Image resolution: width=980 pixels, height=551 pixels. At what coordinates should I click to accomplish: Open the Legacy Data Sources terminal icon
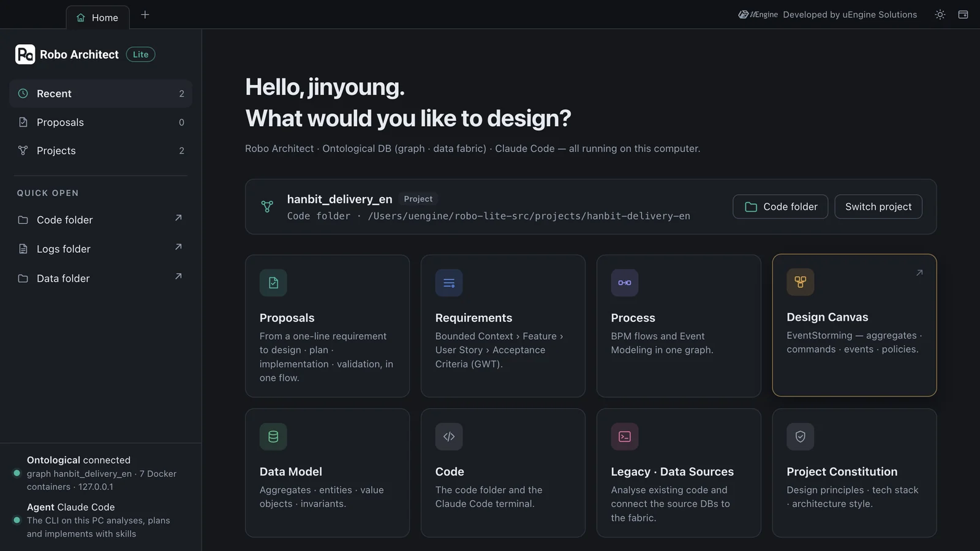click(625, 437)
